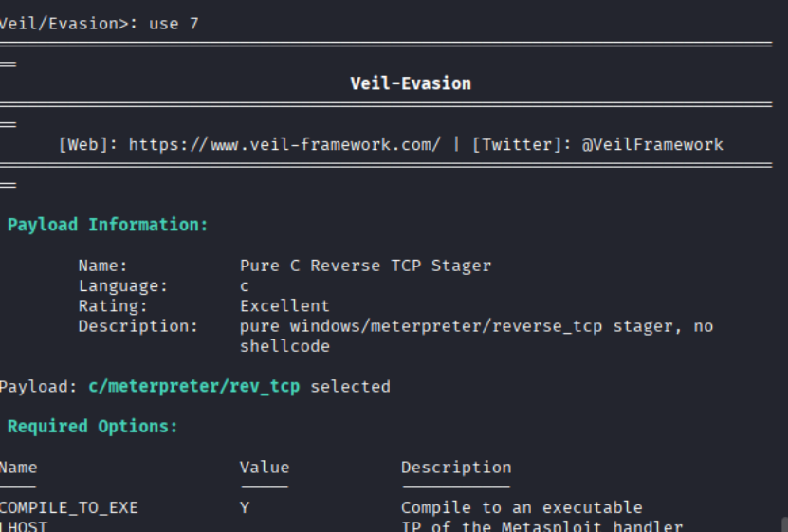This screenshot has width=788, height=532.
Task: Click the 'Language:' label
Action: coord(123,285)
